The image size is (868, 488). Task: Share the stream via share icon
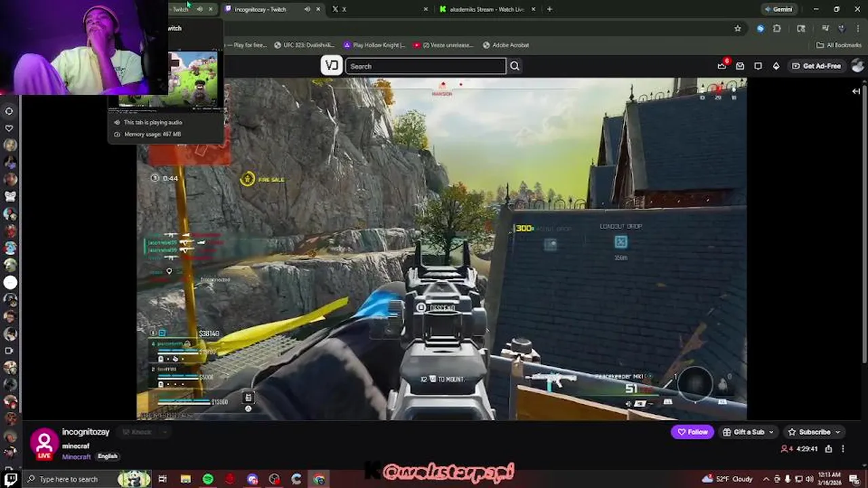pyautogui.click(x=829, y=449)
